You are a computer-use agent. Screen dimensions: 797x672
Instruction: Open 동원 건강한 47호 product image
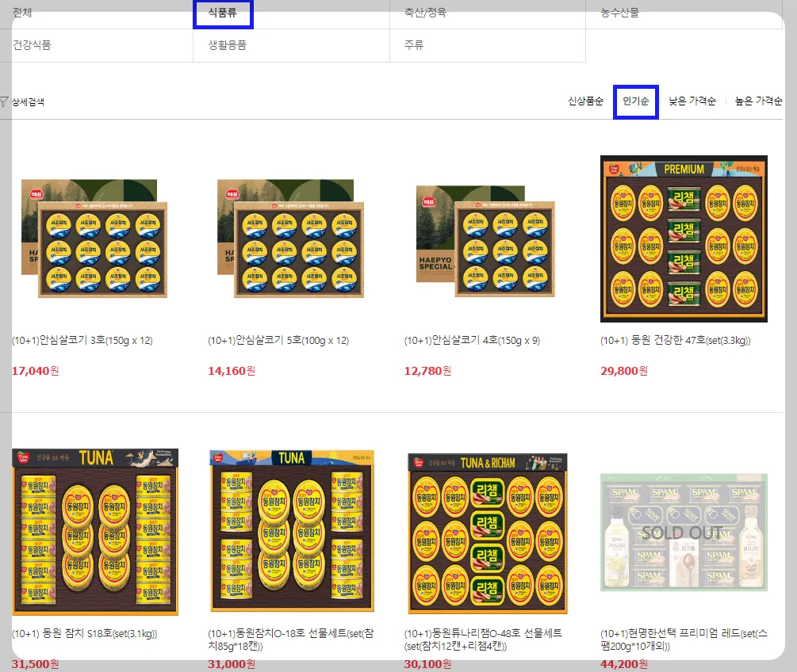point(684,239)
